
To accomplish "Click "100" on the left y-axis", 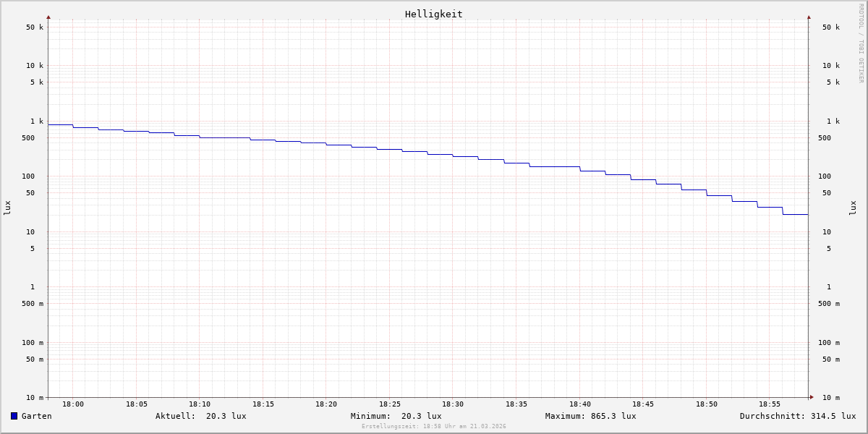I will pos(28,176).
